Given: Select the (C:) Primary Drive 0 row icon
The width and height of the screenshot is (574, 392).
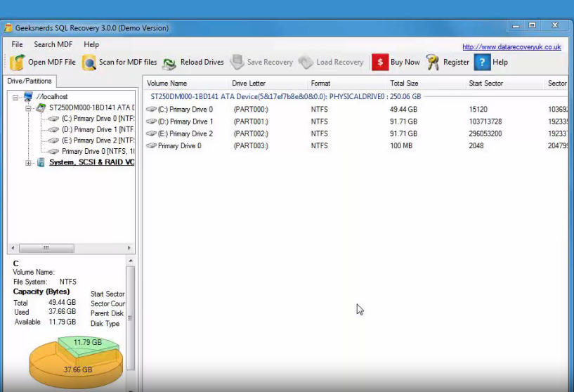Looking at the screenshot, I should pyautogui.click(x=151, y=110).
